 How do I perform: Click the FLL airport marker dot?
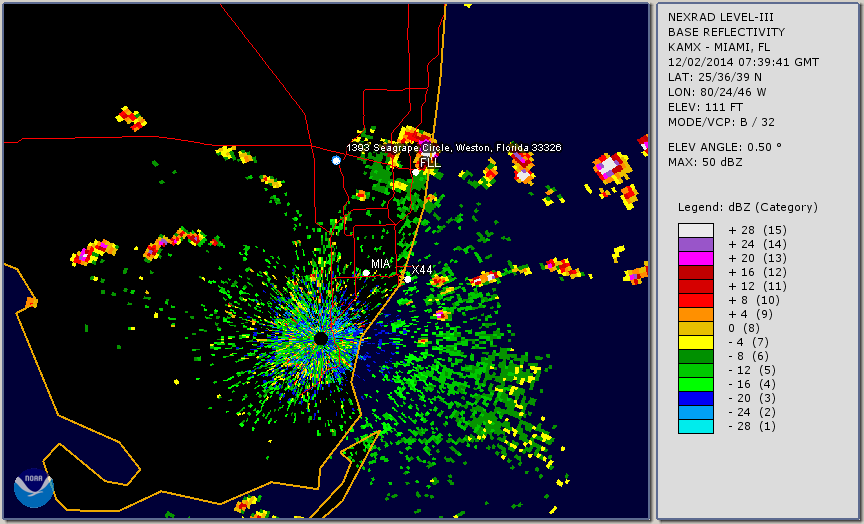click(416, 172)
